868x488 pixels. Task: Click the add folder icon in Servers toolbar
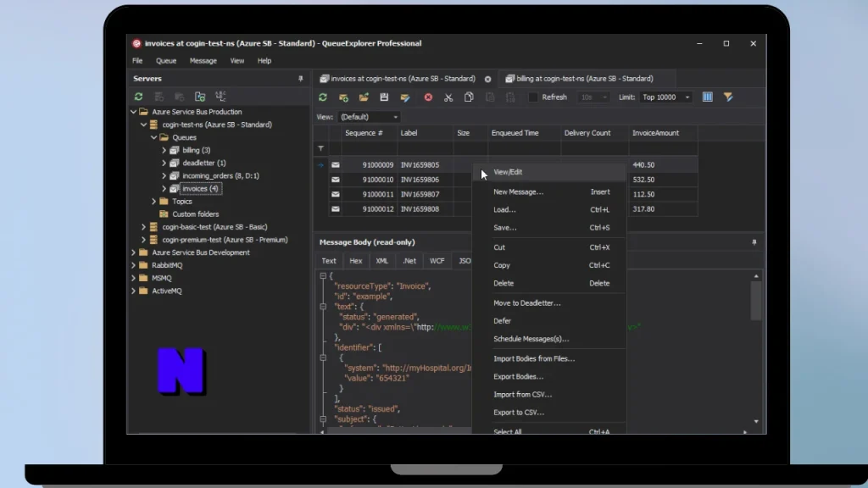200,97
